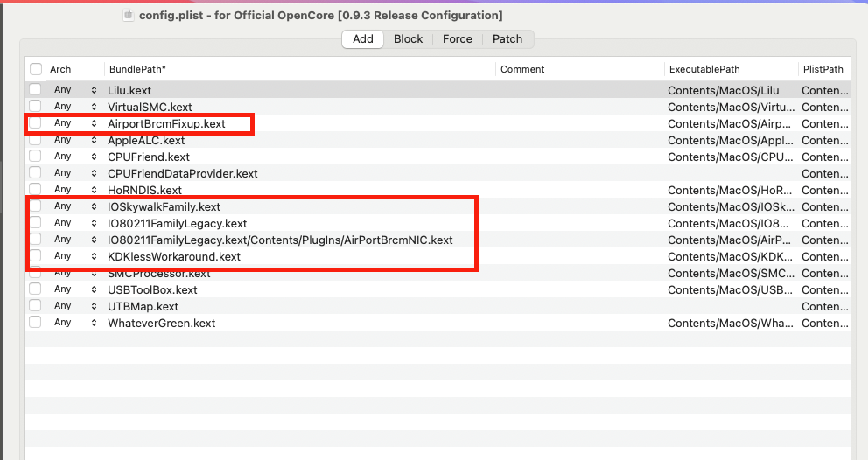This screenshot has width=868, height=460.
Task: Open Arch dropdown for HoRNDIS.kext row
Action: [x=75, y=189]
